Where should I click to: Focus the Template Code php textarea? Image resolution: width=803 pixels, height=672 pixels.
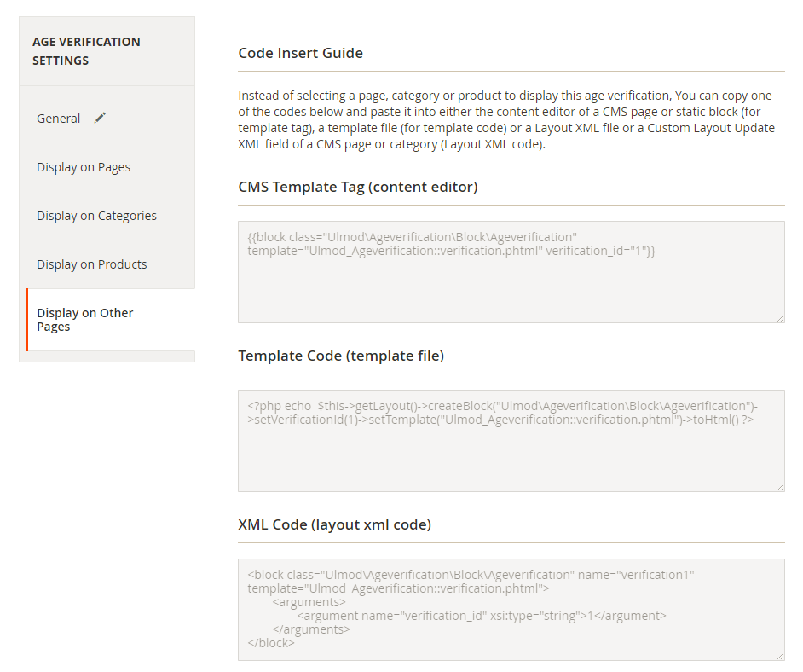click(511, 441)
